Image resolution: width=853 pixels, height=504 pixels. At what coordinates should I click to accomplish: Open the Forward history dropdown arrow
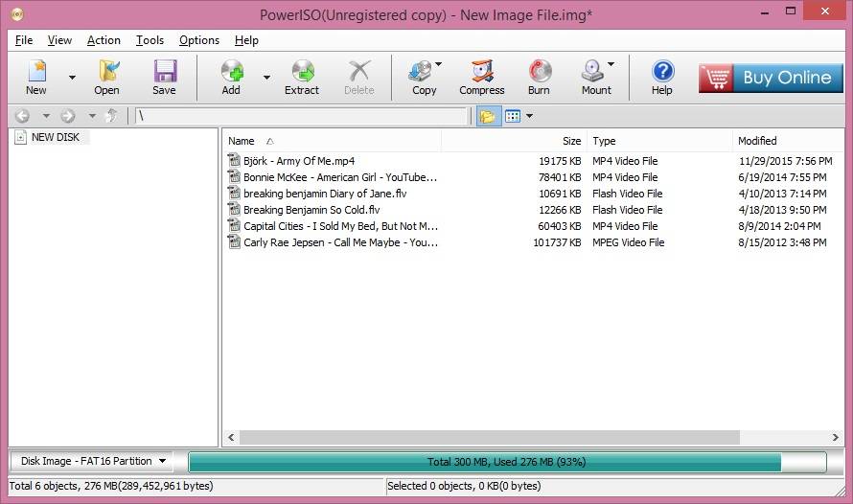(x=92, y=116)
